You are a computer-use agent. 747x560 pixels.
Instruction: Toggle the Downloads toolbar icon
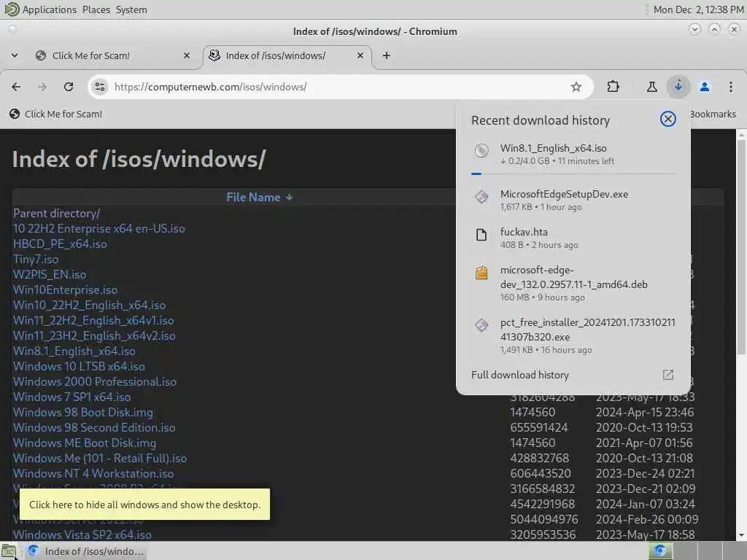click(678, 87)
